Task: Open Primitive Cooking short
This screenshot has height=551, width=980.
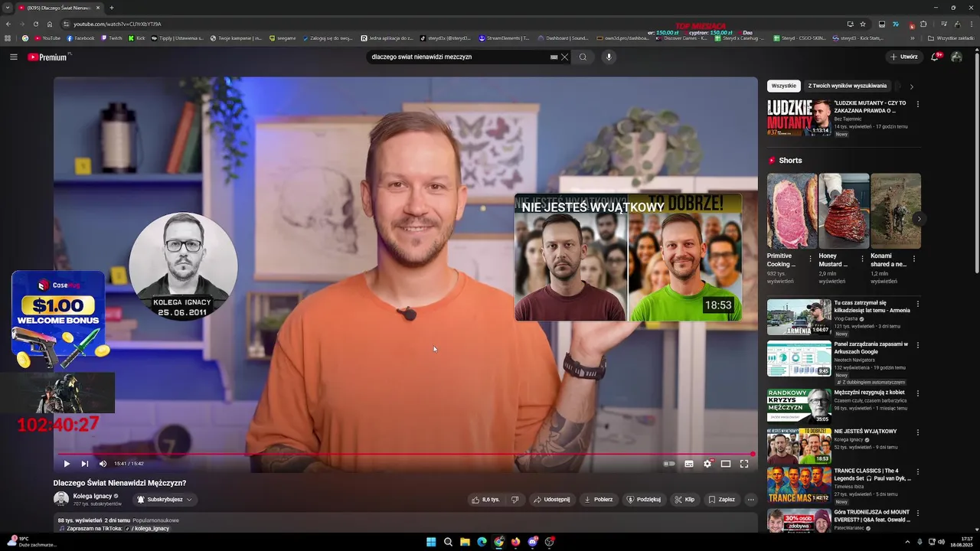Action: tap(792, 210)
